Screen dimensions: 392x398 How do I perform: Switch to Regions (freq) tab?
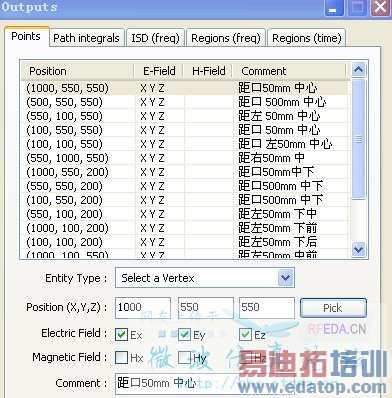[226, 38]
